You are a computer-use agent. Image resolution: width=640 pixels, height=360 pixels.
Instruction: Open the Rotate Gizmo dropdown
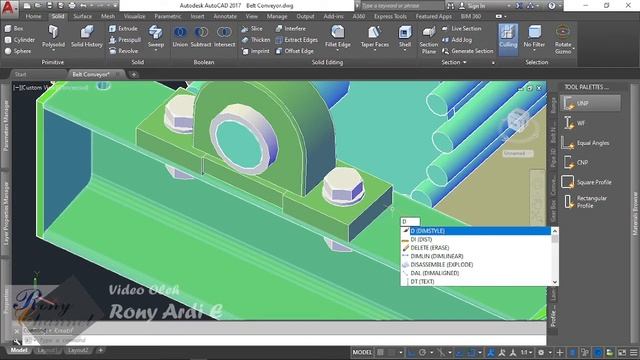563,39
